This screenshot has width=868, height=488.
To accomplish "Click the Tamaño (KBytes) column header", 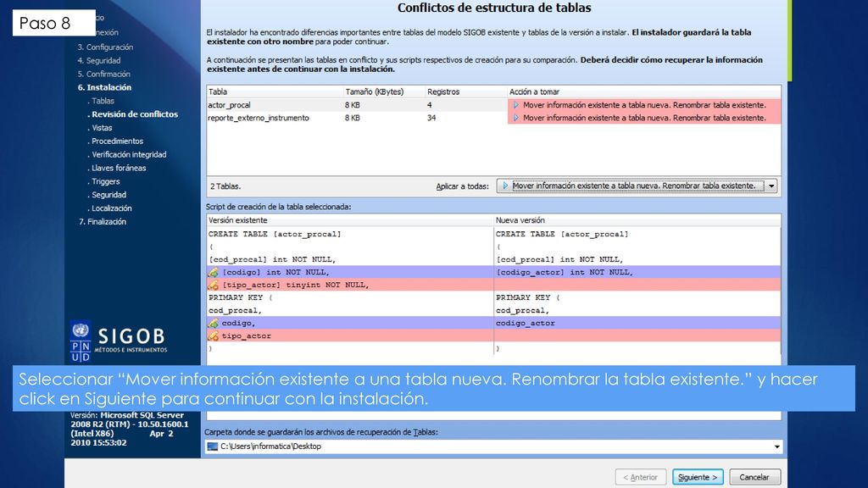I will 384,91.
